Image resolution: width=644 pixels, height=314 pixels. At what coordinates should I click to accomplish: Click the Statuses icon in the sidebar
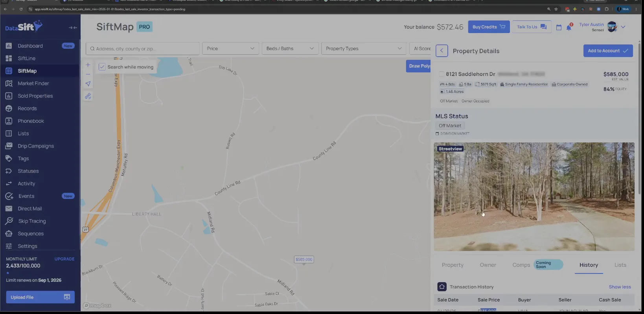point(9,171)
